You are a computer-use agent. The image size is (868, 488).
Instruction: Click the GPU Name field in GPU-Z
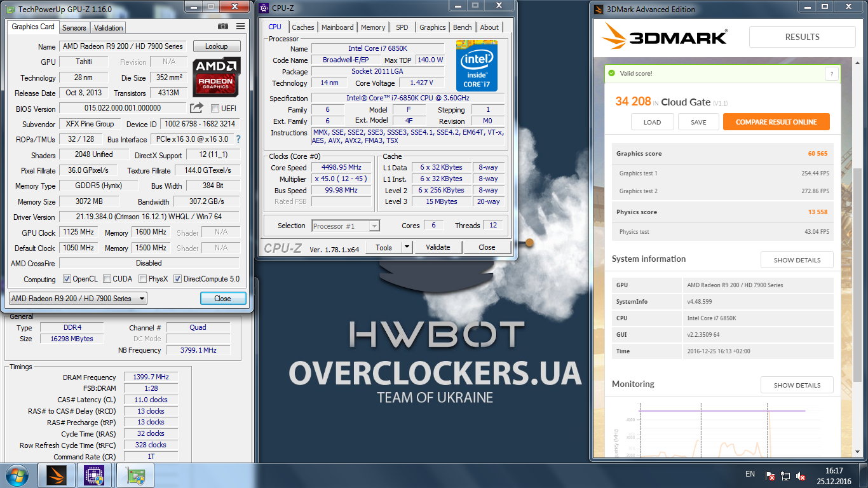[x=123, y=46]
